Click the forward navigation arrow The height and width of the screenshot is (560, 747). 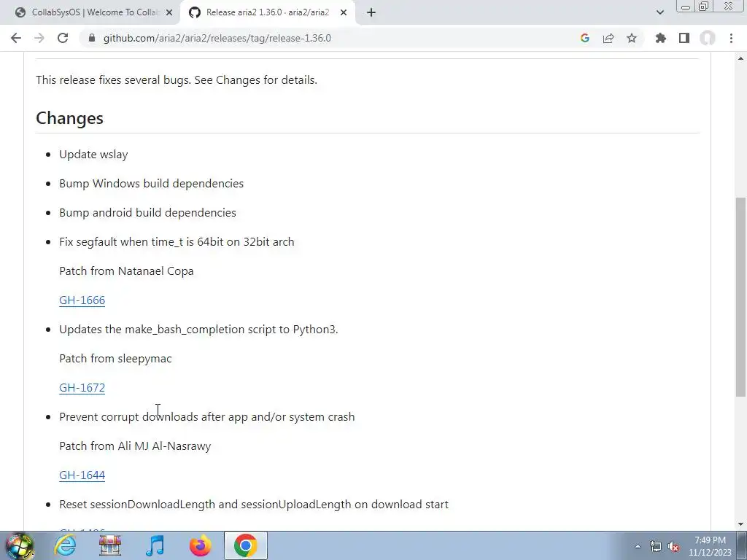click(x=39, y=38)
